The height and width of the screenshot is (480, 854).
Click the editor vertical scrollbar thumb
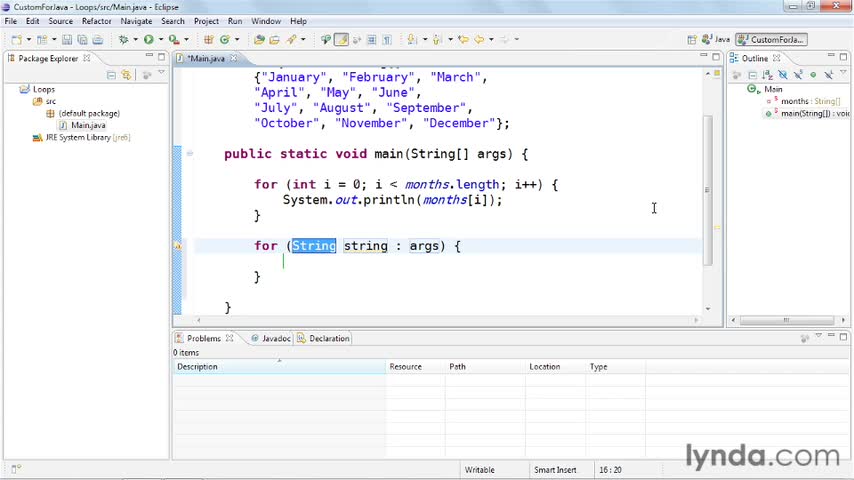click(x=707, y=190)
